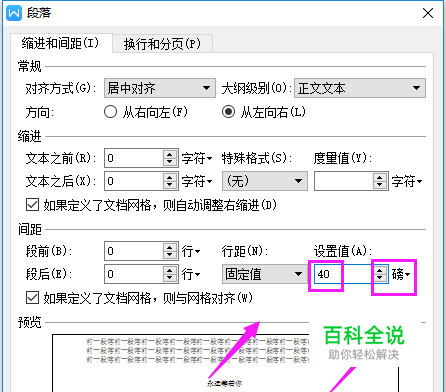Click the 文本之后 indent input field
The width and height of the screenshot is (446, 392).
[134, 181]
